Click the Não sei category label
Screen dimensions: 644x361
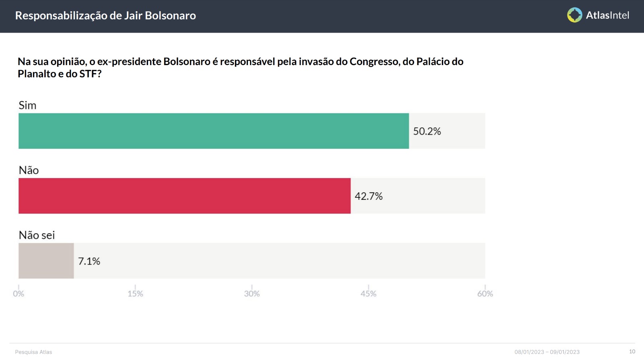point(37,235)
